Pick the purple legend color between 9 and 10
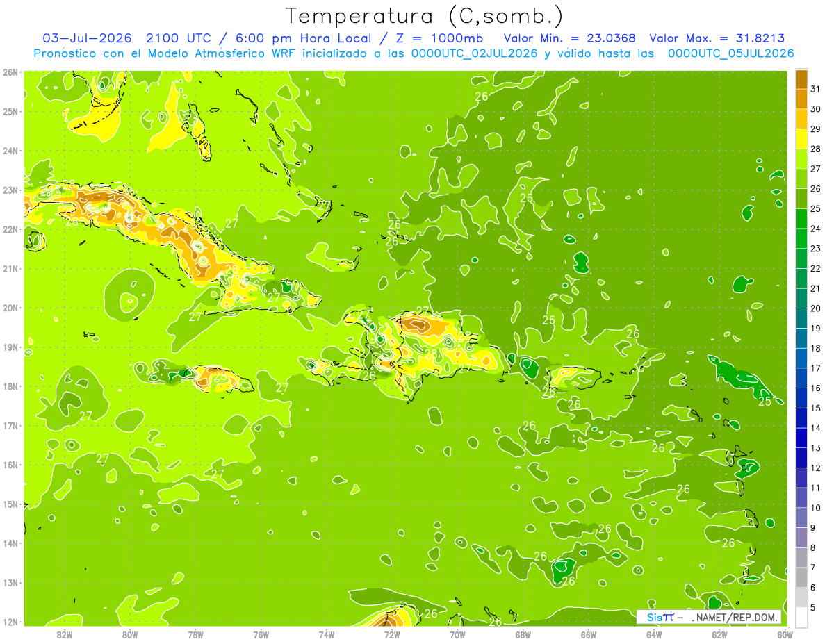The width and height of the screenshot is (834, 644). [x=801, y=518]
